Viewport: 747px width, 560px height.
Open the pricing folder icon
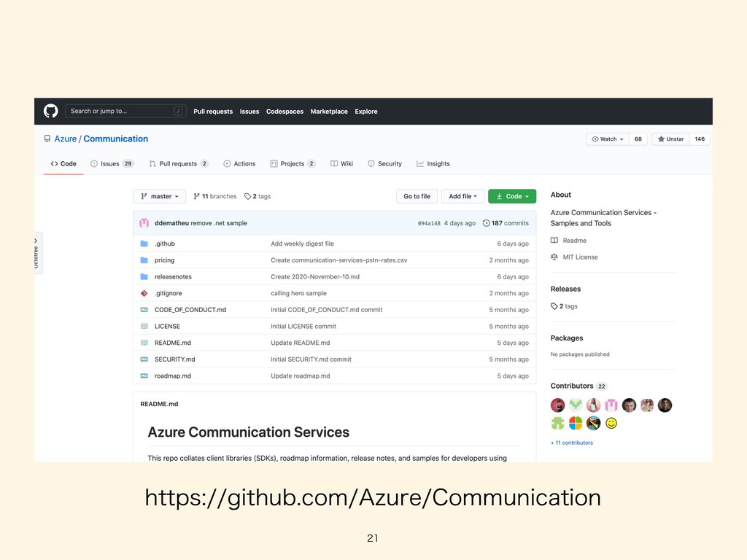144,260
